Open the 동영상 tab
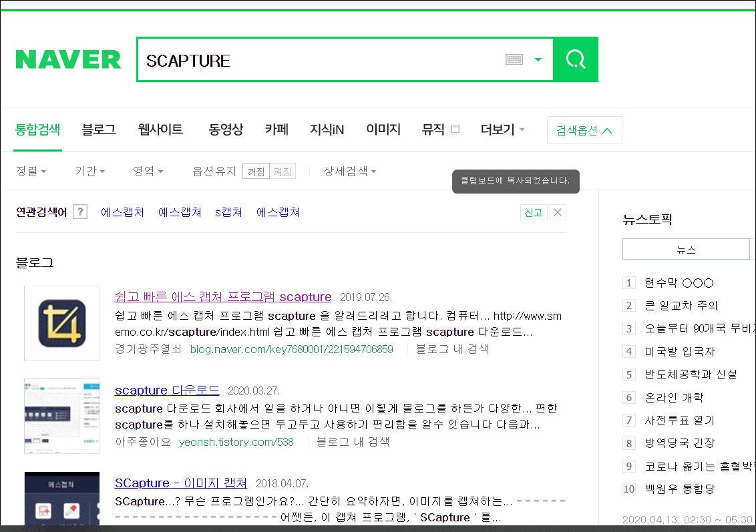The image size is (756, 532). (x=226, y=129)
